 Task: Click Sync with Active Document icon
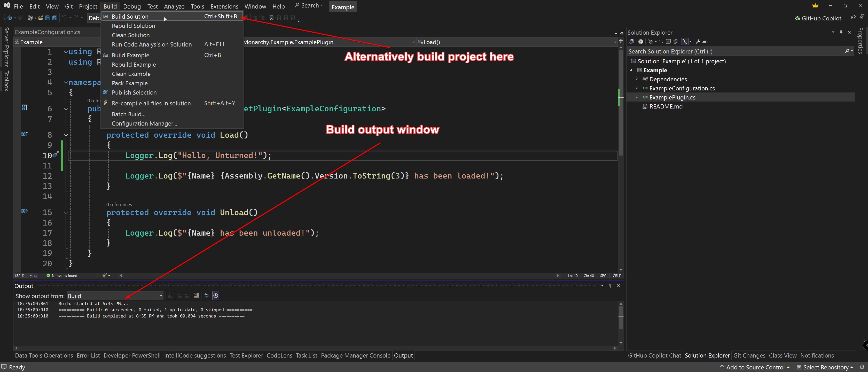(x=661, y=41)
